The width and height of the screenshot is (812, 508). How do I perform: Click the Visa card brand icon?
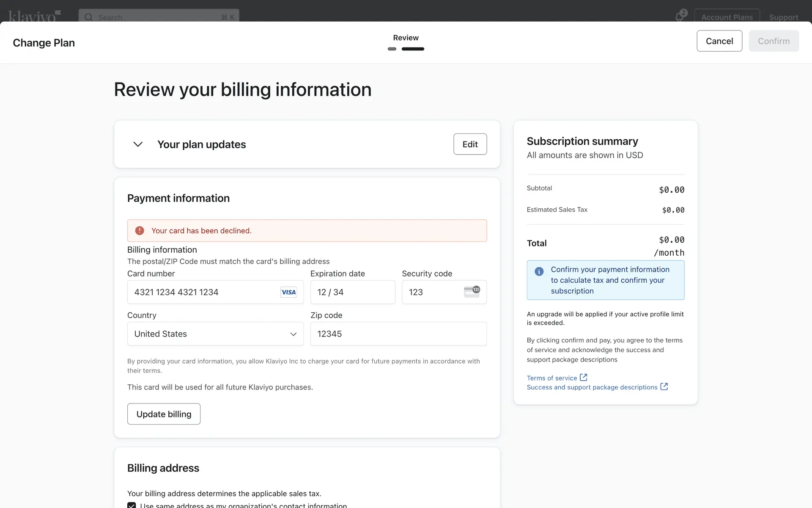click(x=288, y=292)
